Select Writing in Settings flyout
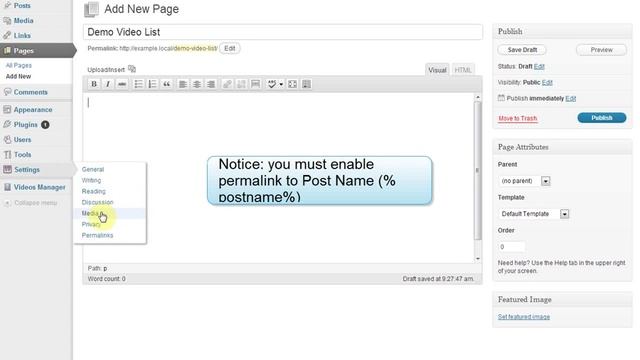 tap(91, 180)
